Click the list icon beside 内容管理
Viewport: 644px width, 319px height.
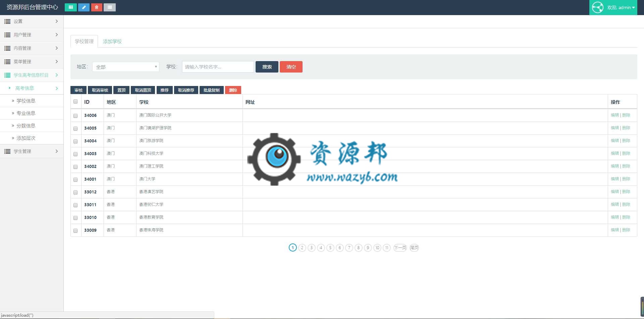coord(7,48)
